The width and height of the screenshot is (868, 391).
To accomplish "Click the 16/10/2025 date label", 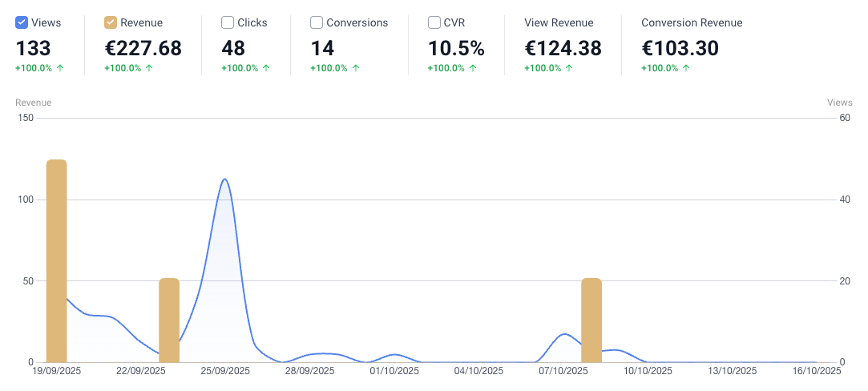I will [815, 371].
